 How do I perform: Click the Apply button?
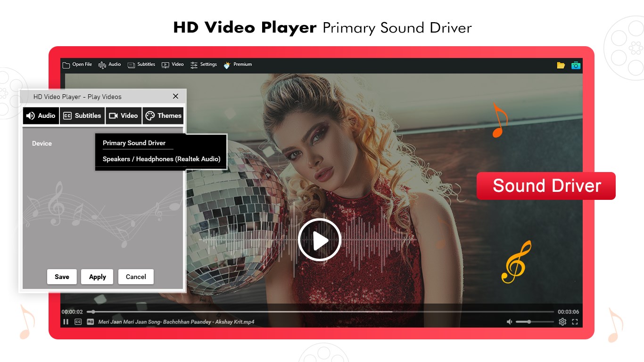click(x=97, y=277)
